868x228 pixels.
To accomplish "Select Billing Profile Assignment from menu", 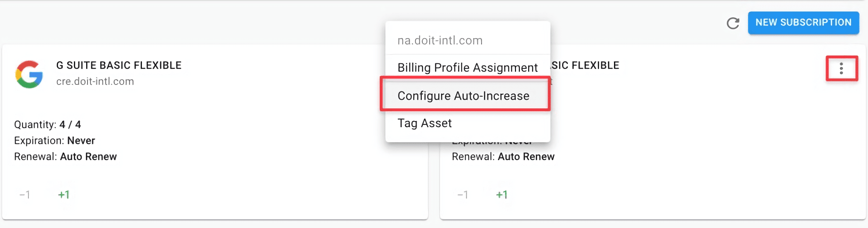I will pyautogui.click(x=467, y=68).
